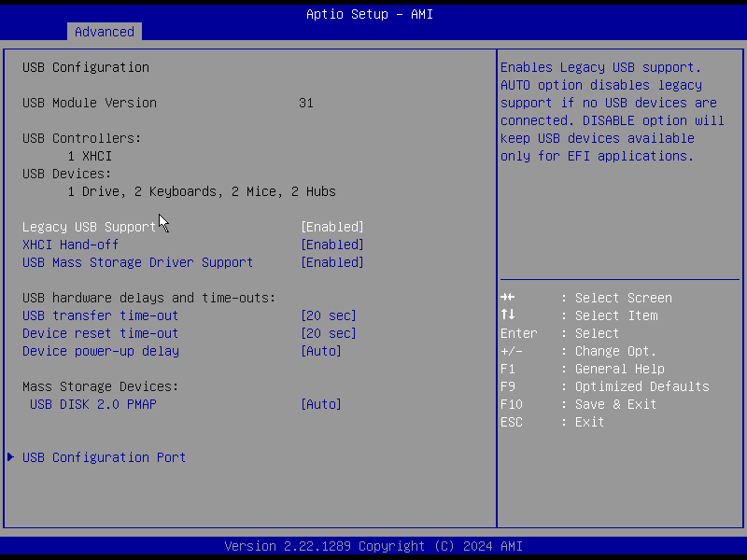Click Mass Storage Devices heading

101,386
